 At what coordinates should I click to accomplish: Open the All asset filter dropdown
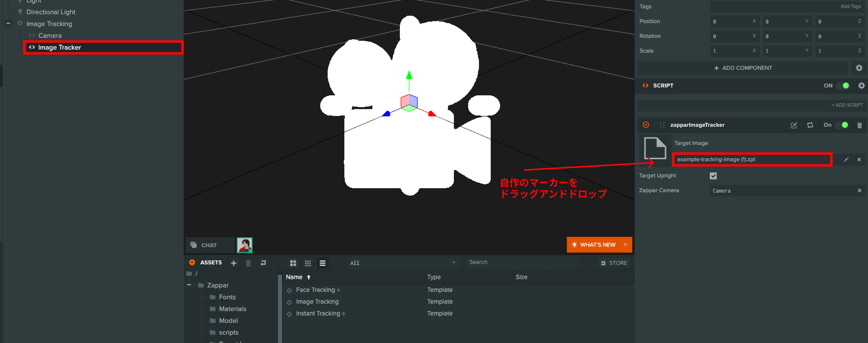coord(402,263)
